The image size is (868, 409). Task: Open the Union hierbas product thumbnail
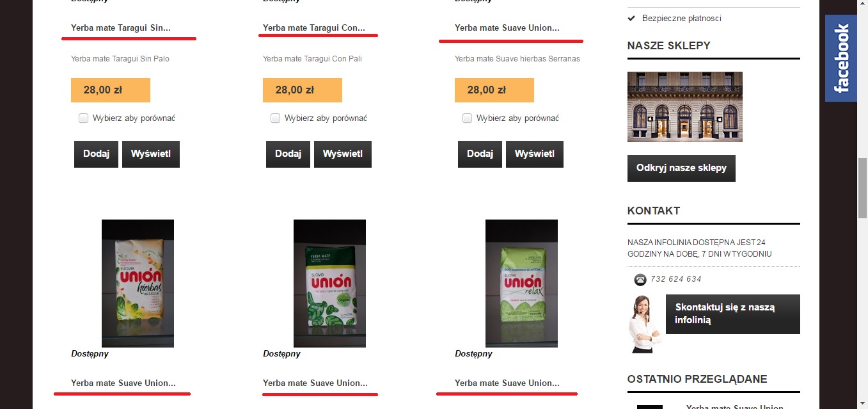(x=138, y=284)
